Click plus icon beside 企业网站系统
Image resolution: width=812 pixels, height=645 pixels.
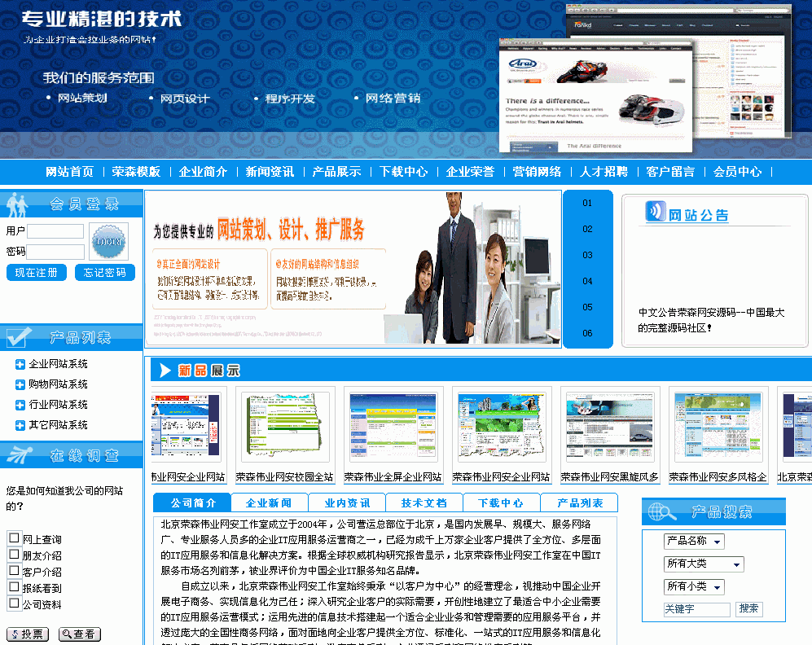[x=20, y=364]
